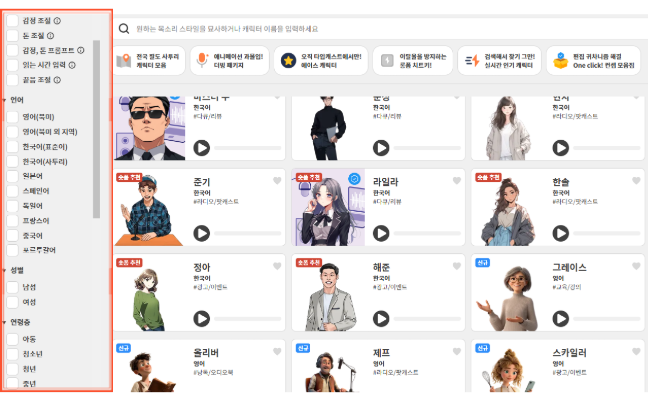The image size is (648, 395).
Task: Favorite 제프 with the heart icon
Action: pos(457,351)
